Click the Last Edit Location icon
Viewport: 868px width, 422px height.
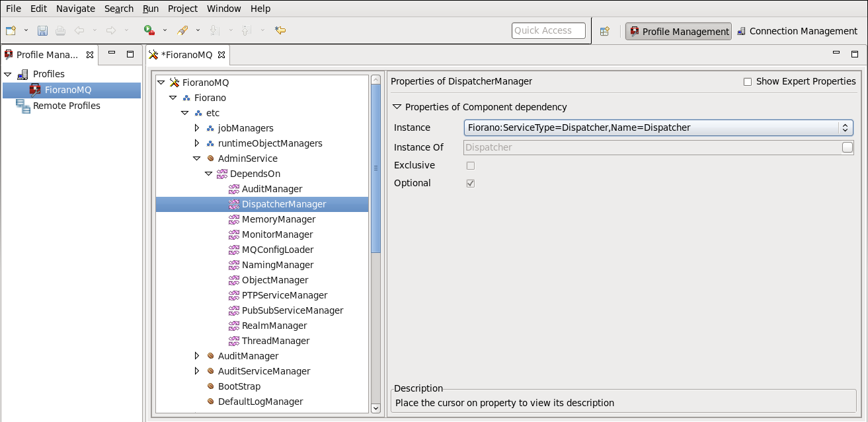click(x=280, y=30)
